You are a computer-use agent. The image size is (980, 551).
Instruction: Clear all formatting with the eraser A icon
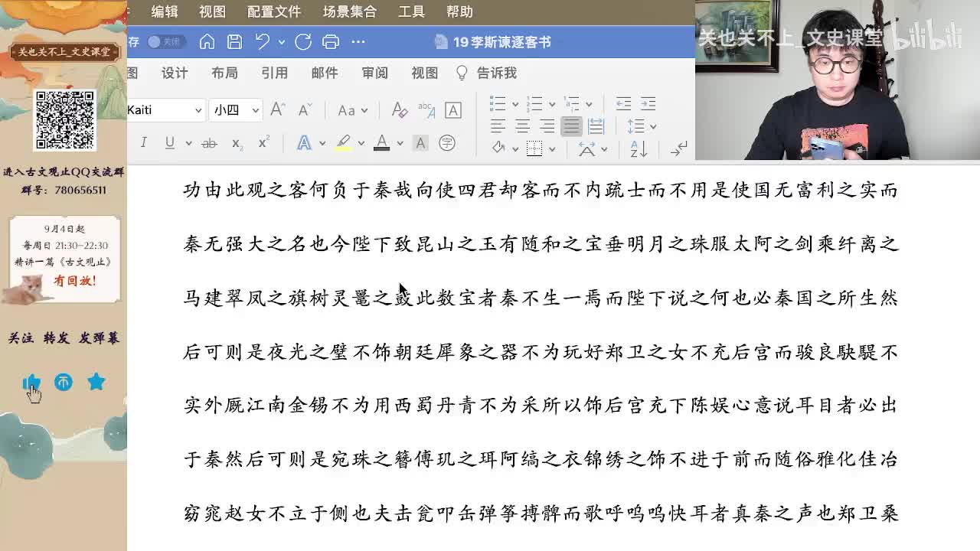coord(399,109)
